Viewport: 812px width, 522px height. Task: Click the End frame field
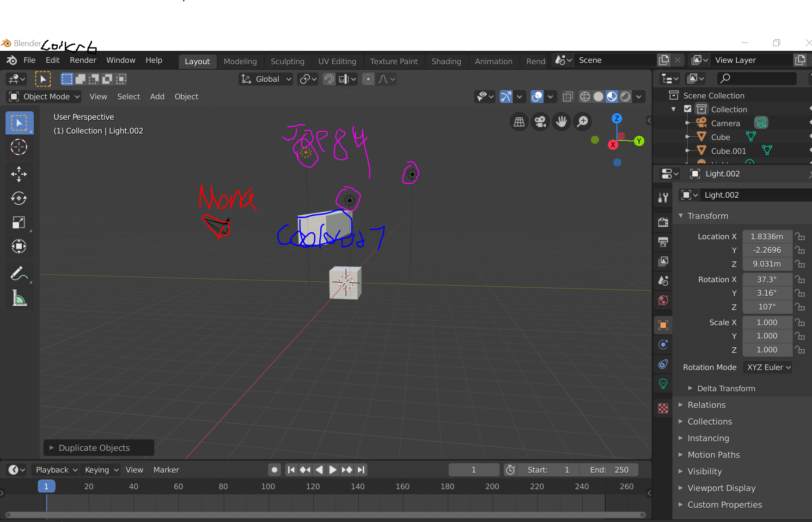coord(609,470)
